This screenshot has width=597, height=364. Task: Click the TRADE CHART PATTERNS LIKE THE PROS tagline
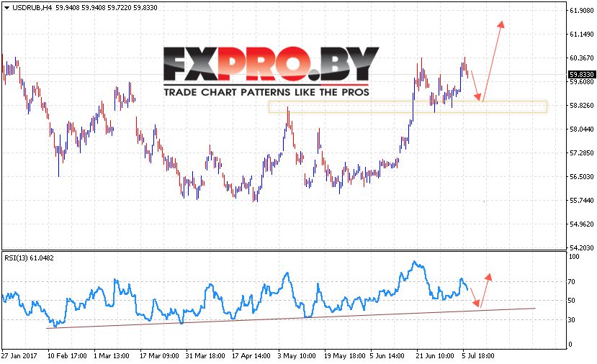pos(266,92)
